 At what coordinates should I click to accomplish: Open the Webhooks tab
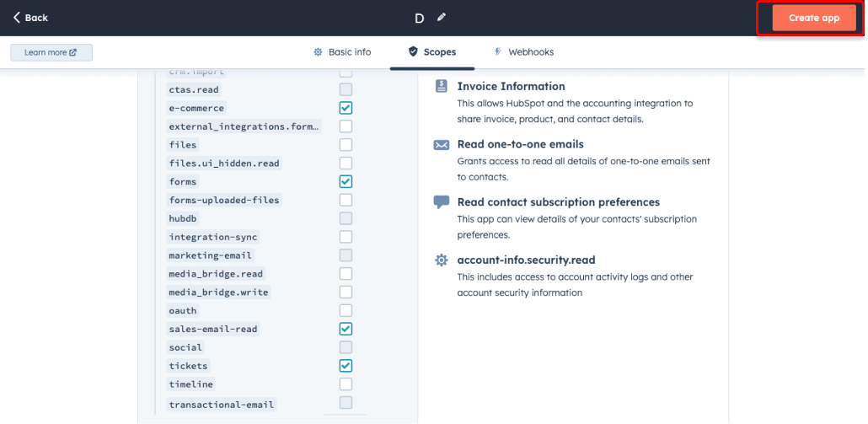pos(523,52)
